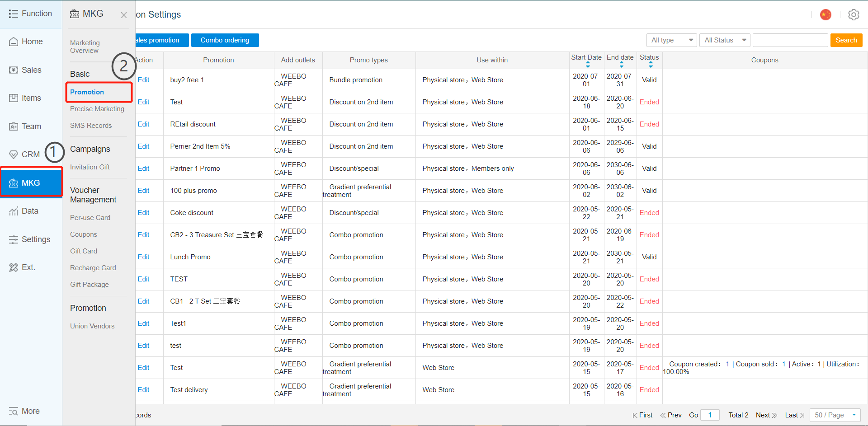Open the Data chart icon
Screen dimensions: 868x426
(14, 211)
